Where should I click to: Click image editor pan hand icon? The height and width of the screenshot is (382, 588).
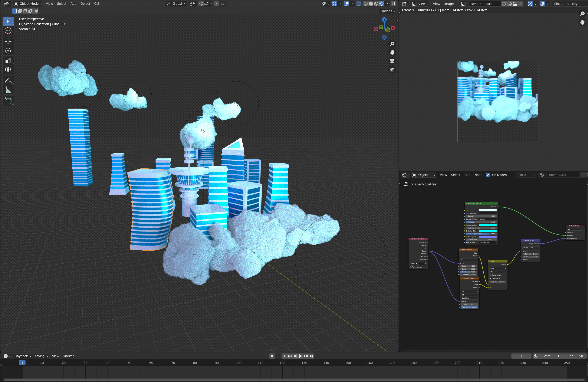[x=582, y=22]
